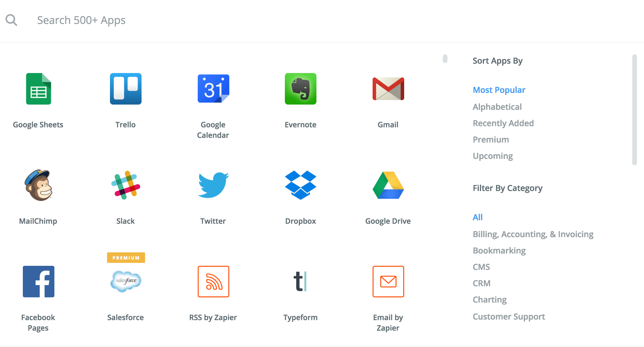The width and height of the screenshot is (644, 347).
Task: Click the Twitter name label
Action: tap(213, 221)
